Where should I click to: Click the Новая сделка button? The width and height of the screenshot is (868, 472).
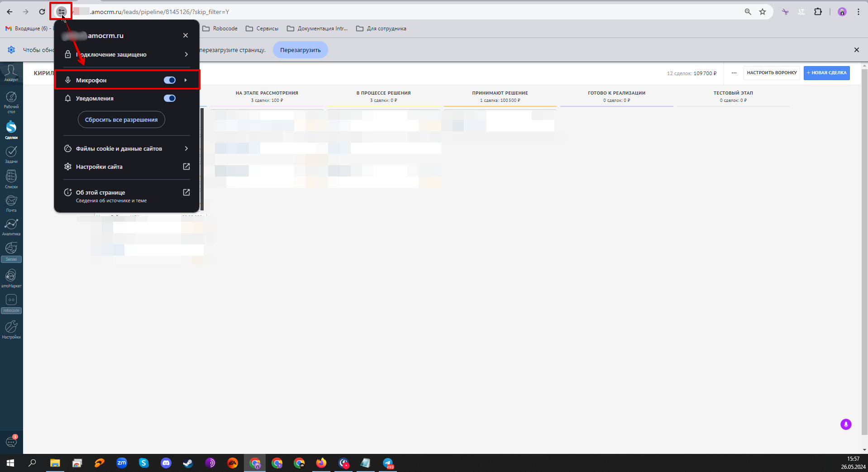(x=826, y=73)
